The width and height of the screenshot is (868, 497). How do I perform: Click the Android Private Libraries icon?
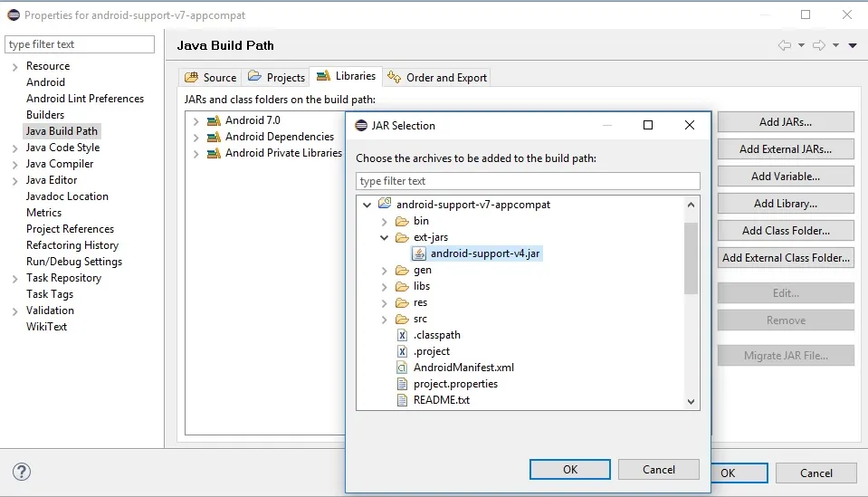(214, 153)
